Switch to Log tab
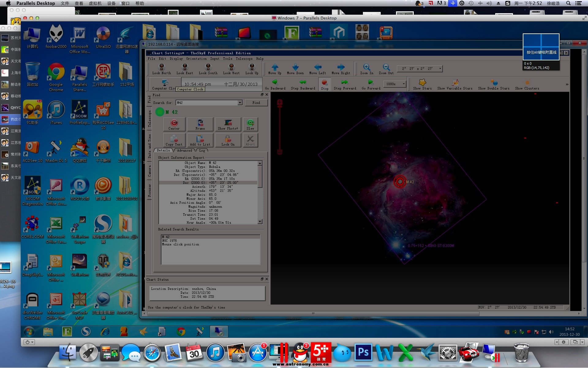 tap(202, 150)
